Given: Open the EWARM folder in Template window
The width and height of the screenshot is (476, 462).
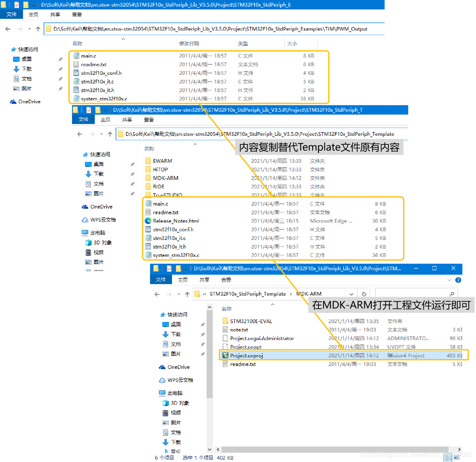Looking at the screenshot, I should 162,161.
